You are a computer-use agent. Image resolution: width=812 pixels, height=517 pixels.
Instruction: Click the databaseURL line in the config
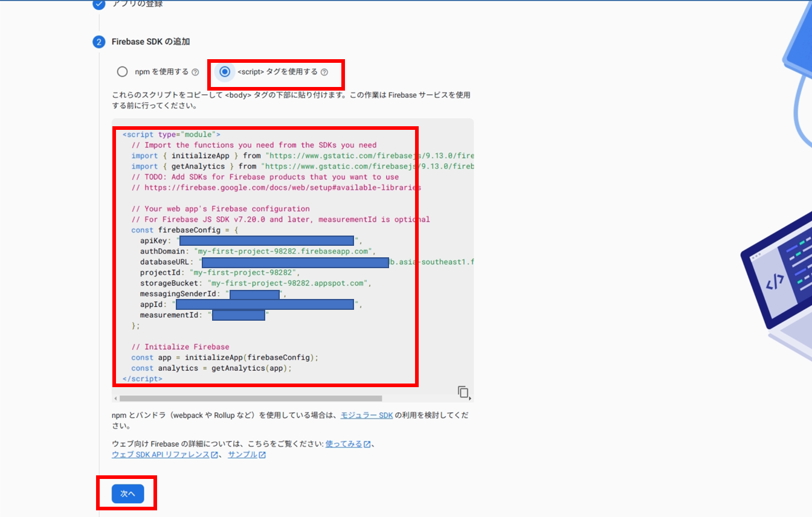(x=307, y=262)
